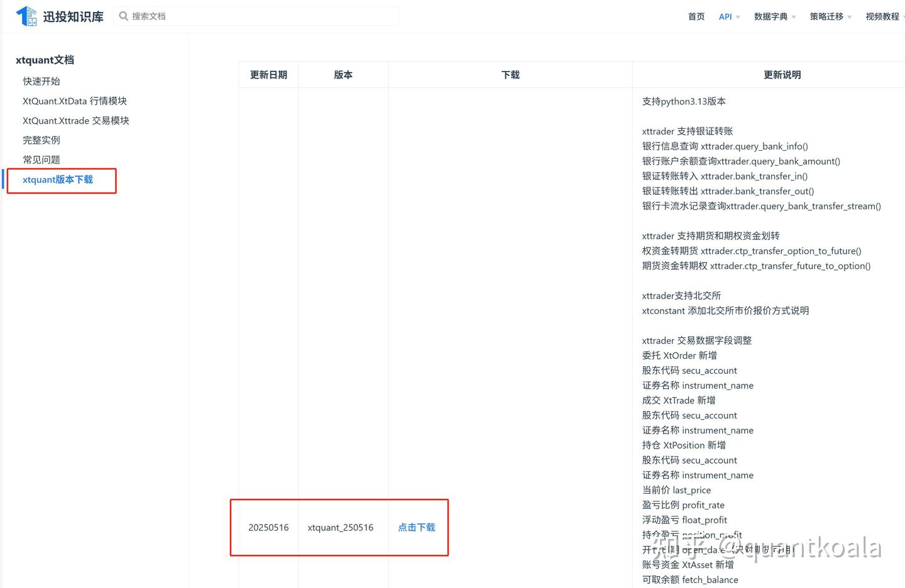Click the xtquant_250516 version cell
Image resolution: width=905 pixels, height=588 pixels.
[341, 528]
